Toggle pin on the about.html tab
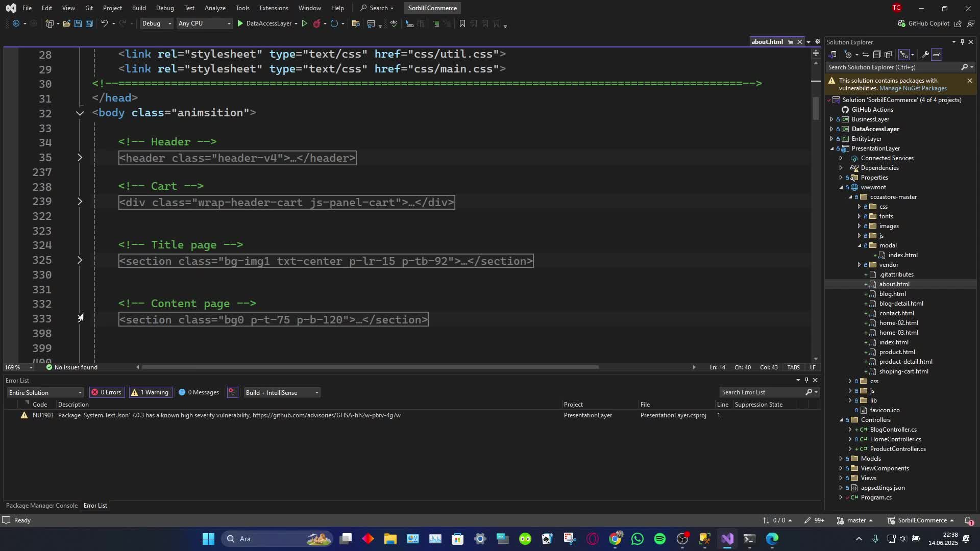Image resolution: width=980 pixels, height=551 pixels. pyautogui.click(x=790, y=42)
